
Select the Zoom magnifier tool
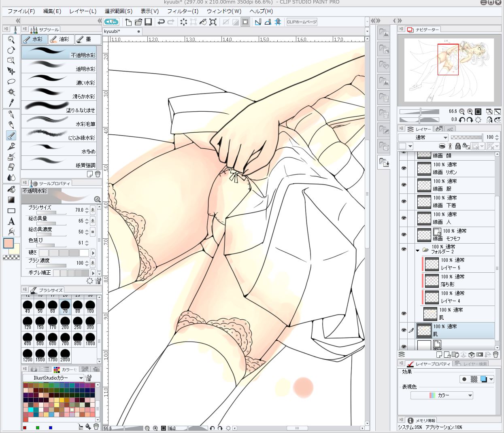point(11,40)
